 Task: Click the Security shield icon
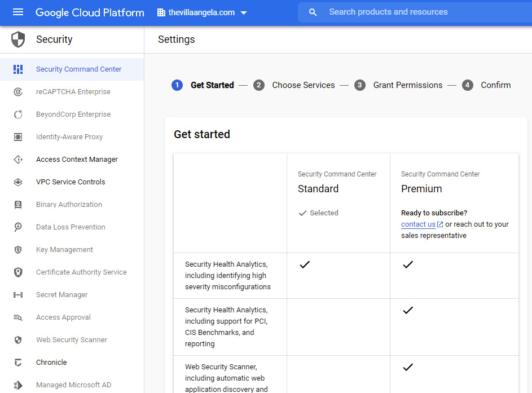[x=18, y=39]
